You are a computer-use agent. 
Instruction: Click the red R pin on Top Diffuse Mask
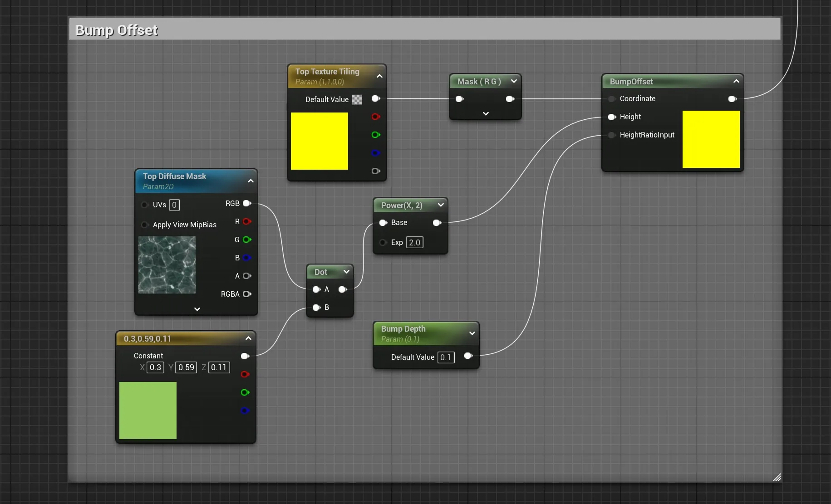(247, 221)
